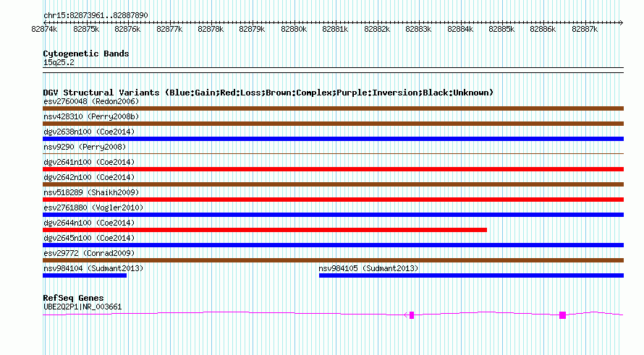This screenshot has width=644, height=355.
Task: Click the 82875k ruler position label
Action: pos(86,29)
